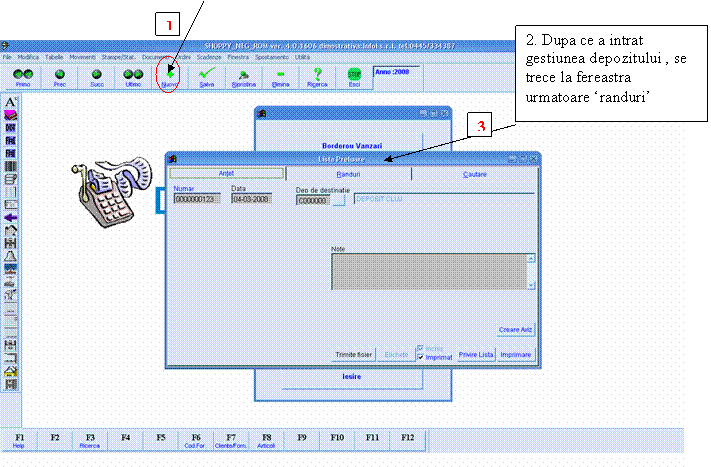Click the Trimite fisier button
Screen dimensions: 711x467
tap(353, 355)
